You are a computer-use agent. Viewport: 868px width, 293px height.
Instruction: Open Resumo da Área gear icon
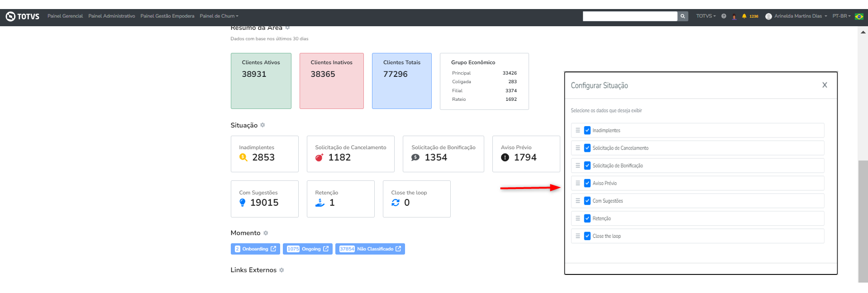[287, 28]
